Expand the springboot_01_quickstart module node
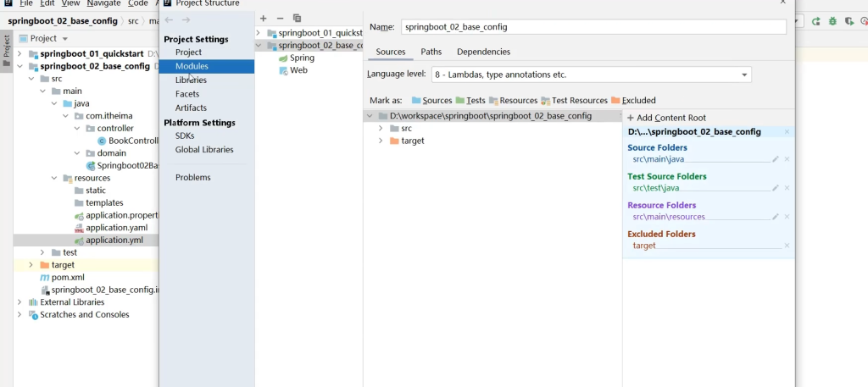This screenshot has height=387, width=868. pyautogui.click(x=260, y=33)
